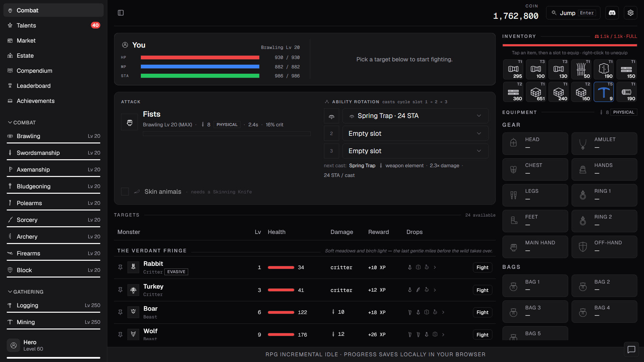Open the slot 2 Empty slot dropdown
The image size is (644, 362).
[415, 133]
